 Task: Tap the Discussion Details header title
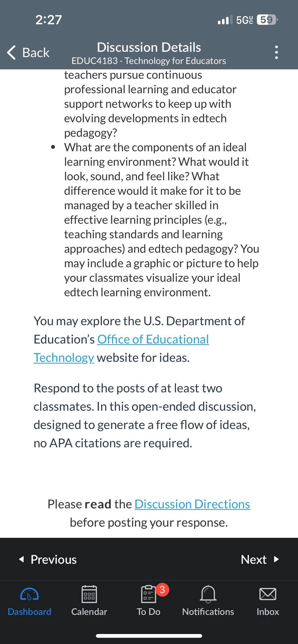[149, 47]
